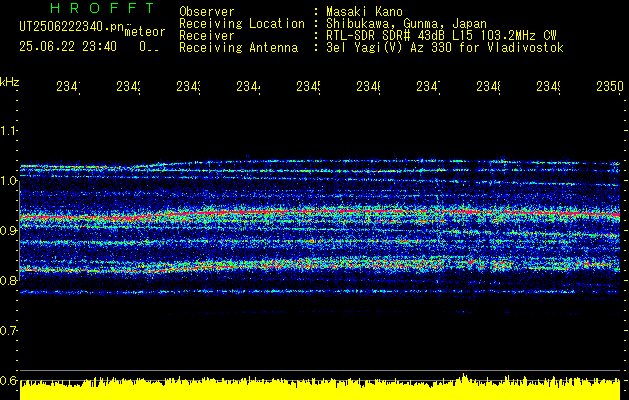Click the 2343 time axis marker

click(x=189, y=86)
